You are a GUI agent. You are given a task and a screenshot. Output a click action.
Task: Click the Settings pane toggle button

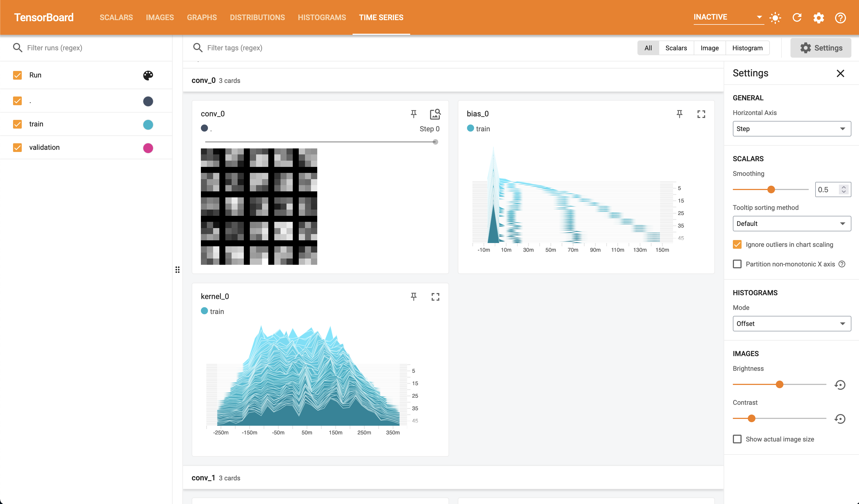tap(821, 48)
